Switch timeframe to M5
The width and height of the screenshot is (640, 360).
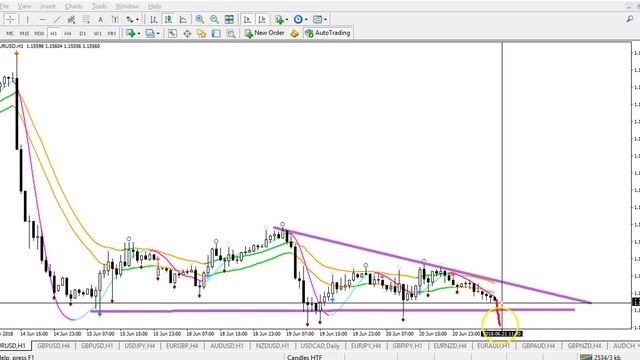pyautogui.click(x=10, y=33)
